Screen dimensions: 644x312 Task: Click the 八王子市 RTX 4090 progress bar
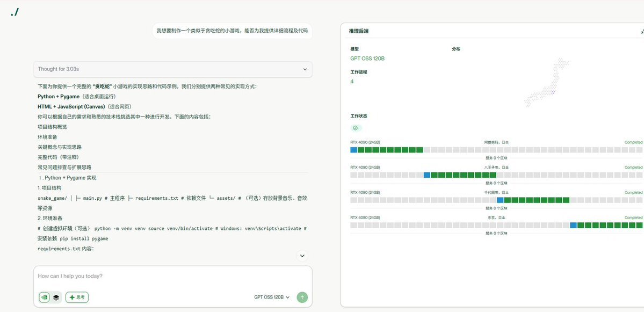pos(496,175)
